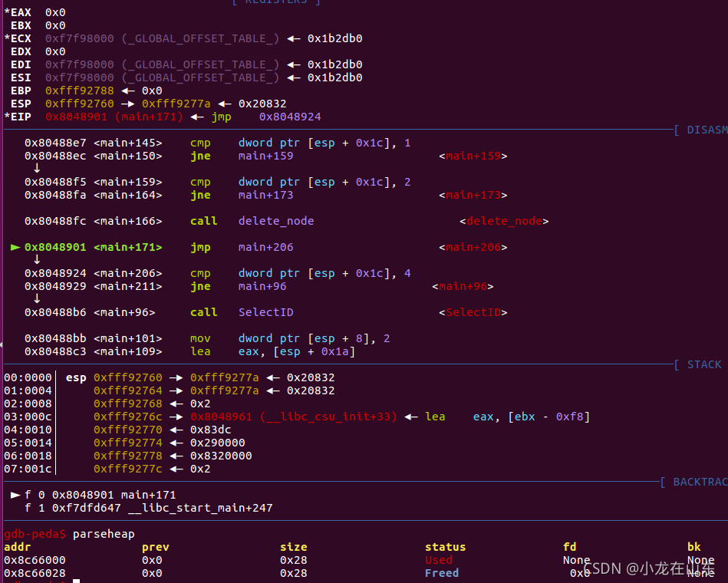Viewport: 728px width, 583px height.
Task: Click the addr column header
Action: point(17,547)
